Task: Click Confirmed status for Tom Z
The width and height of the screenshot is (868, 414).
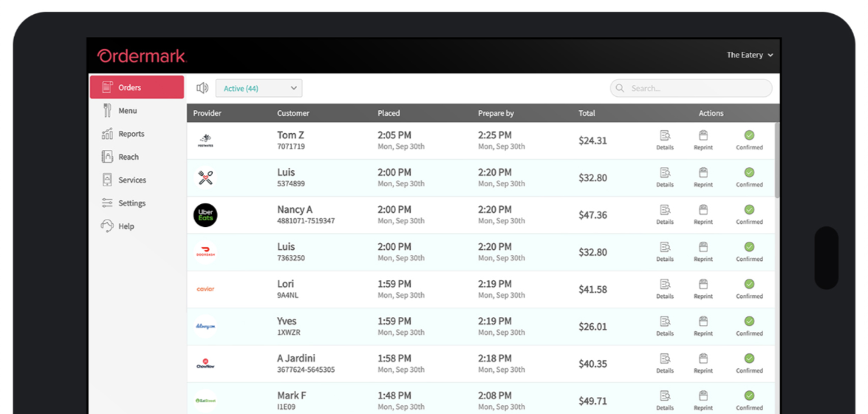Action: (749, 140)
